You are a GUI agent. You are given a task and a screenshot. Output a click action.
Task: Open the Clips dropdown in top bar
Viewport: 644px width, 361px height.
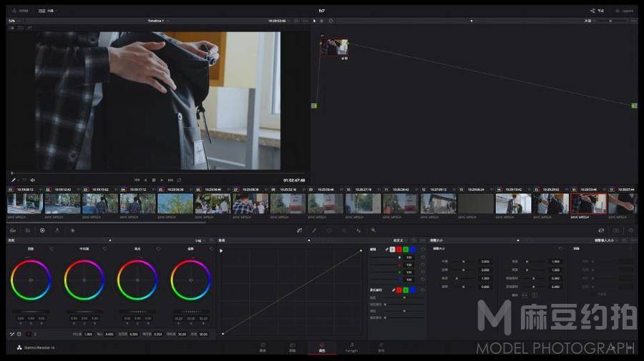pos(47,11)
